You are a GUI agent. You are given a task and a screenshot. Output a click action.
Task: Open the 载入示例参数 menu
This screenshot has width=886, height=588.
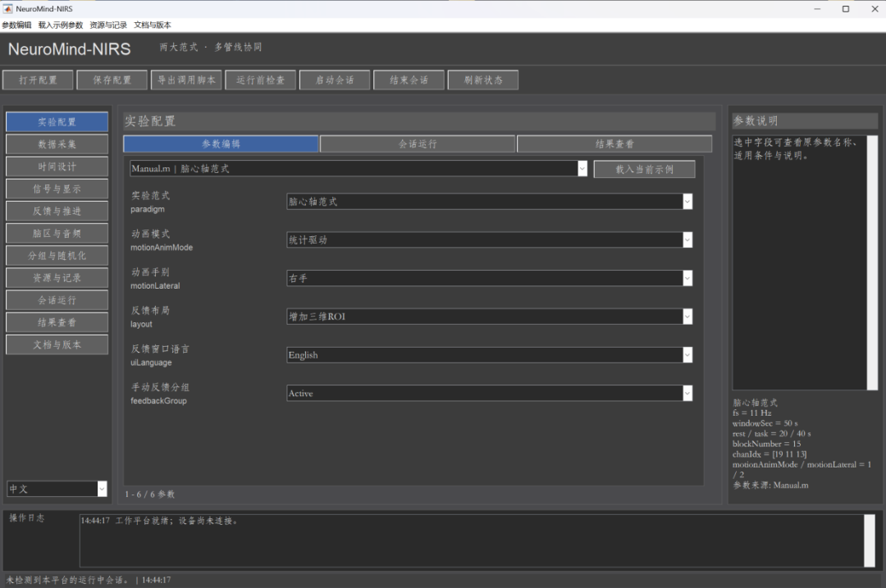click(x=61, y=25)
